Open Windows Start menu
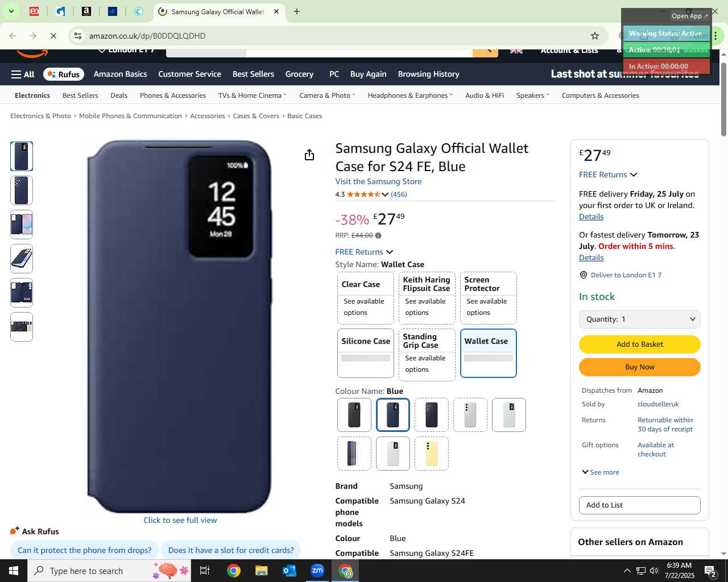Image resolution: width=728 pixels, height=582 pixels. 14,571
